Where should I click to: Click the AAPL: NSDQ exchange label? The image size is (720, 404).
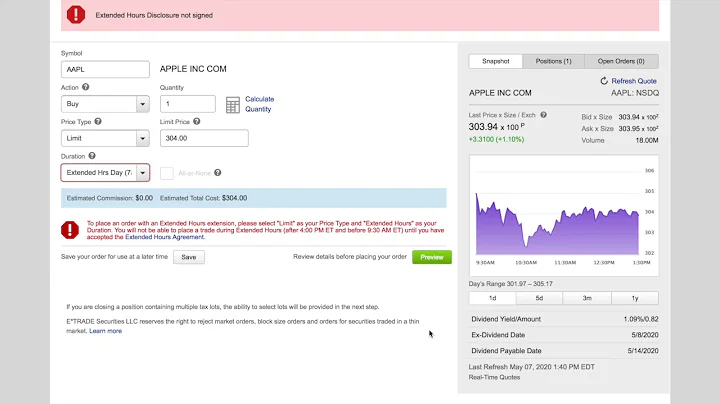[635, 93]
